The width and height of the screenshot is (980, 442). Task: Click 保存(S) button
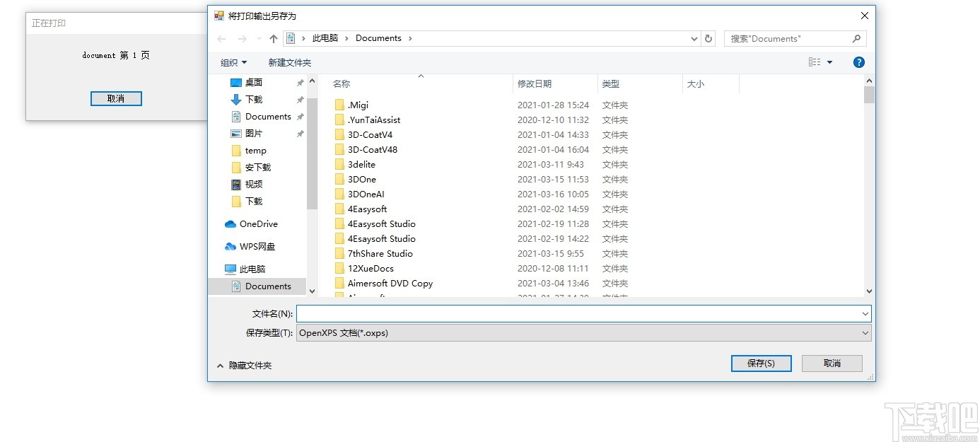pyautogui.click(x=761, y=363)
